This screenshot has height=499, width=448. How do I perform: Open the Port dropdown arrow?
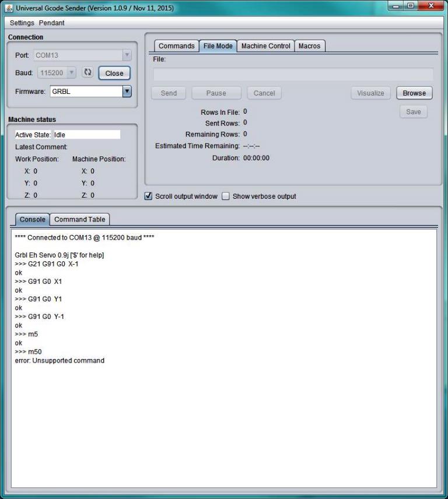[x=127, y=55]
